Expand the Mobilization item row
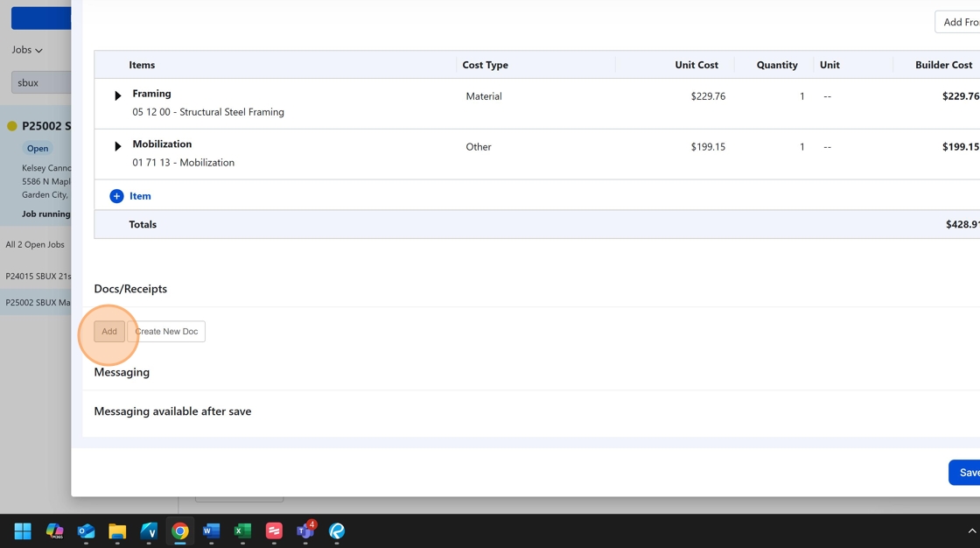 pyautogui.click(x=117, y=146)
